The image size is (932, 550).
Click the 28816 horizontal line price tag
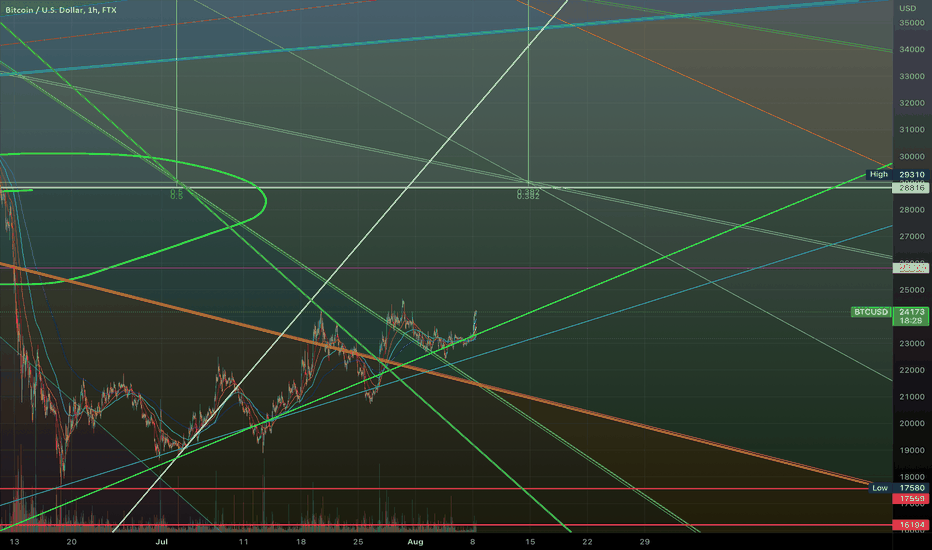tap(911, 188)
